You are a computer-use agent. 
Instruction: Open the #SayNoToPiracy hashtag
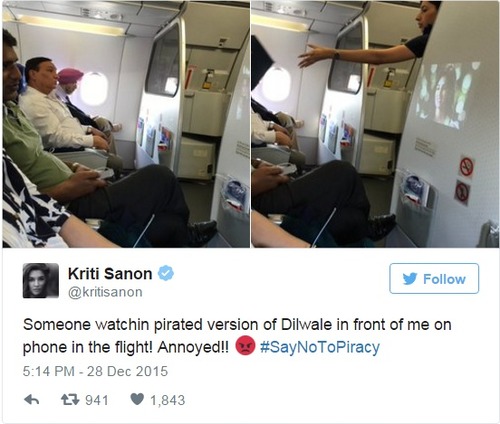click(x=320, y=347)
